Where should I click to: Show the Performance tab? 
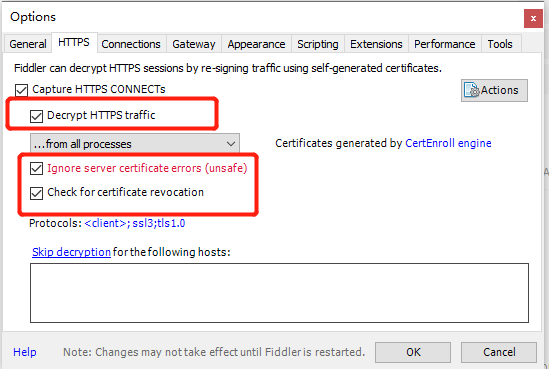click(x=445, y=44)
